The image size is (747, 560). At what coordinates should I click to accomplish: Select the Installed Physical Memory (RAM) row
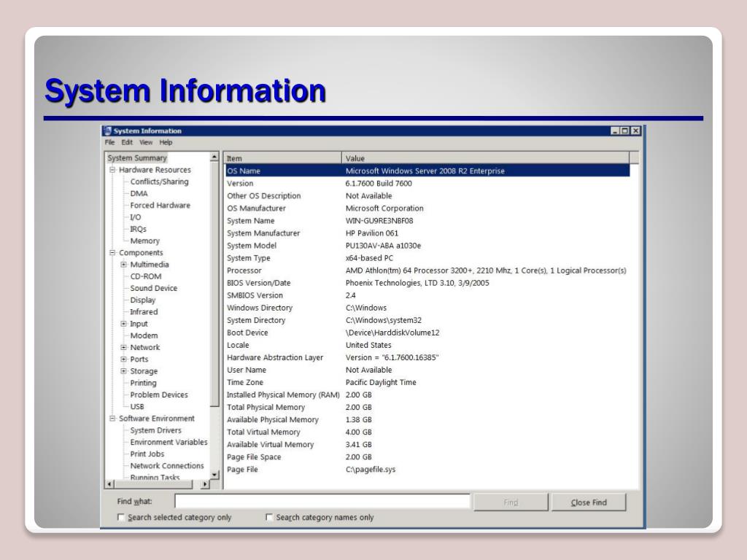427,394
